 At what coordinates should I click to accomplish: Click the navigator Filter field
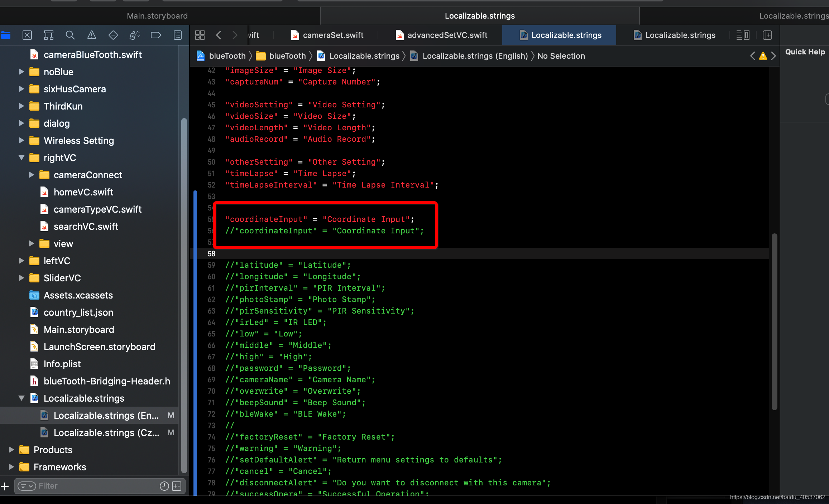click(97, 486)
